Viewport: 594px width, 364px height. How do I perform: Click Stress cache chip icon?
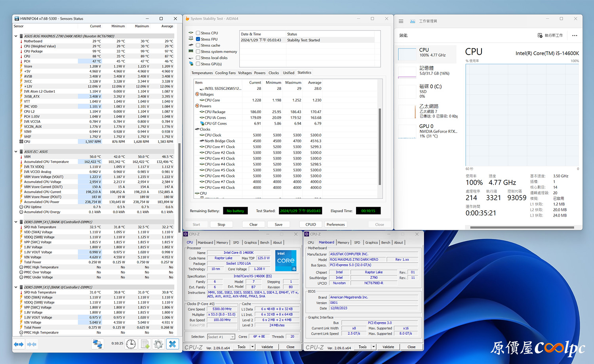click(191, 45)
